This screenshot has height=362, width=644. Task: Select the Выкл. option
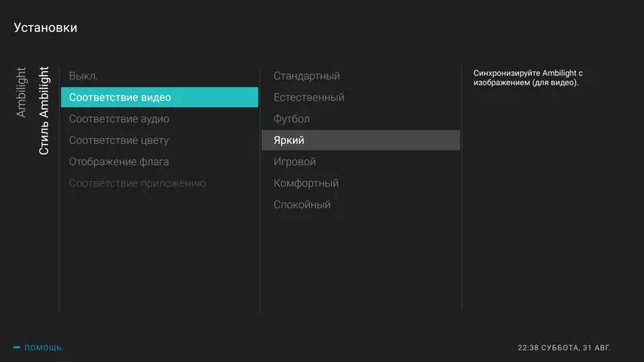coord(83,76)
